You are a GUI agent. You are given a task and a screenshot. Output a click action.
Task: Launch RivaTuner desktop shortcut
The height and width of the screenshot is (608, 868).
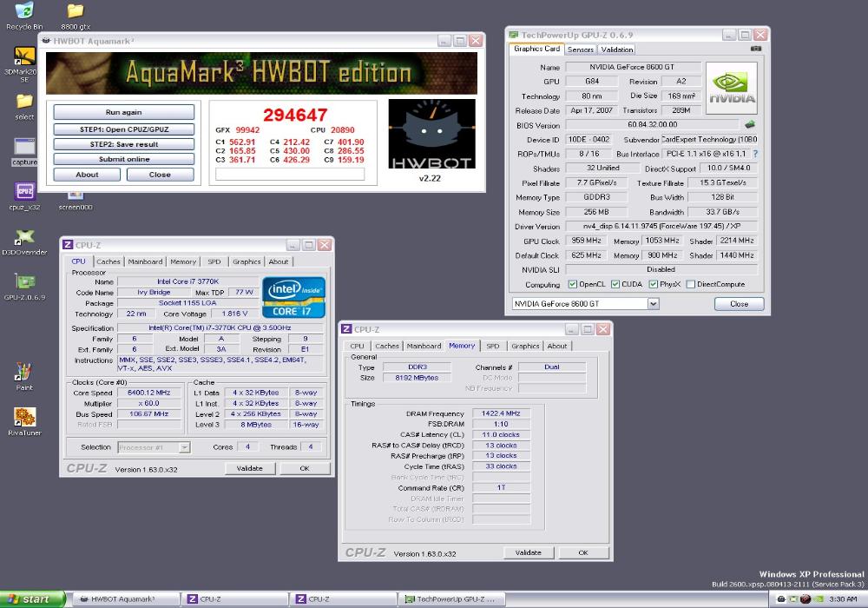click(x=23, y=422)
